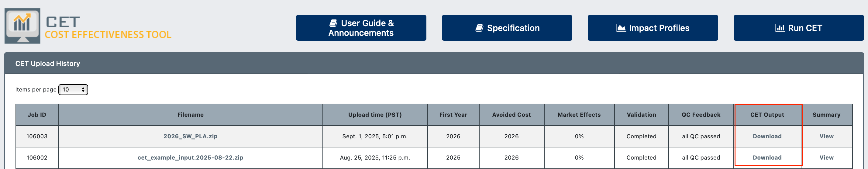Open the 2026_SW_PLA.zip file link
This screenshot has width=868, height=169.
click(x=190, y=136)
